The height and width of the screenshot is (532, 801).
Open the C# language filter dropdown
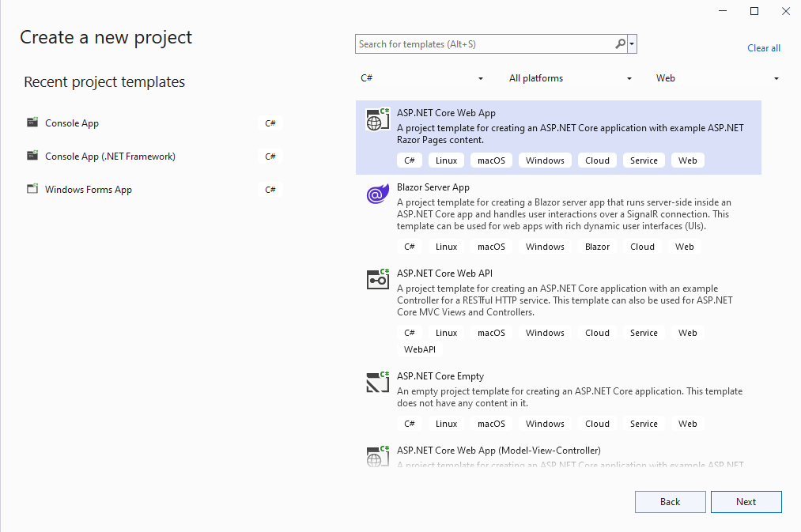tap(421, 78)
